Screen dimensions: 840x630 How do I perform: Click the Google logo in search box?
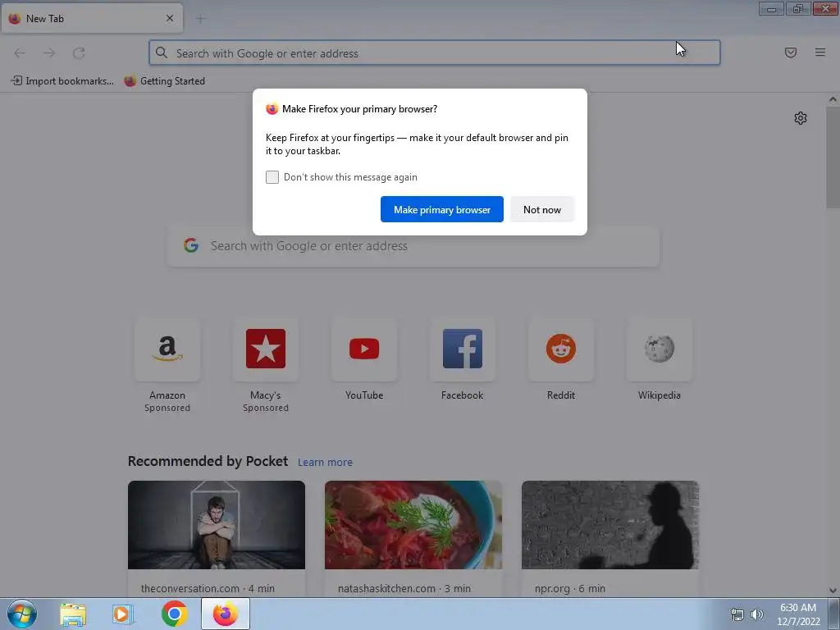[x=191, y=245]
